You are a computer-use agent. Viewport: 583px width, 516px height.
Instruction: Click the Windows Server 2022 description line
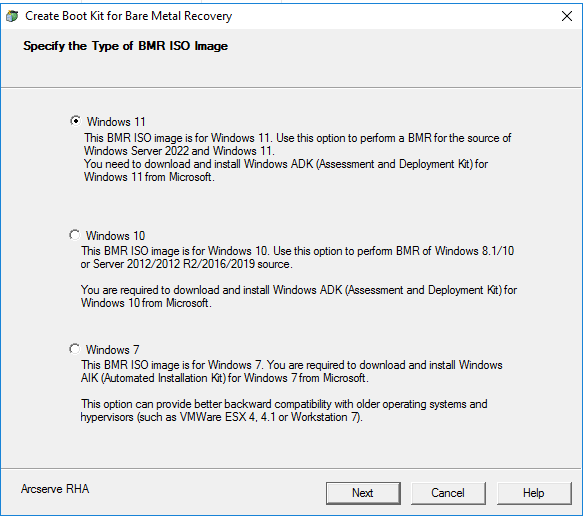(x=179, y=151)
